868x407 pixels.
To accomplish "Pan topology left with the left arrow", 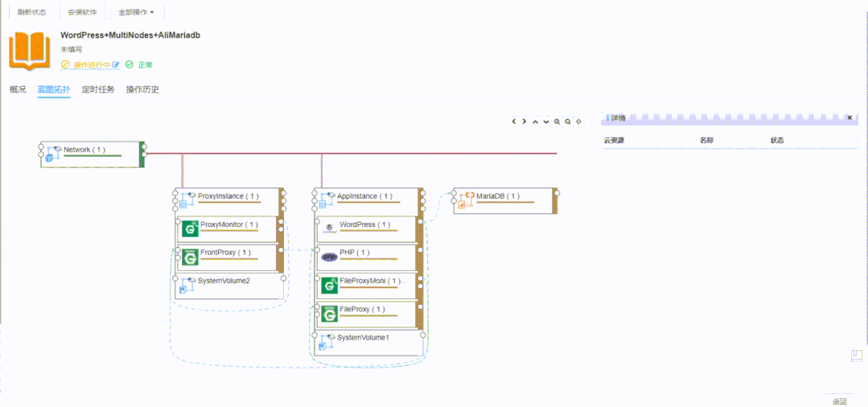I will pos(514,121).
